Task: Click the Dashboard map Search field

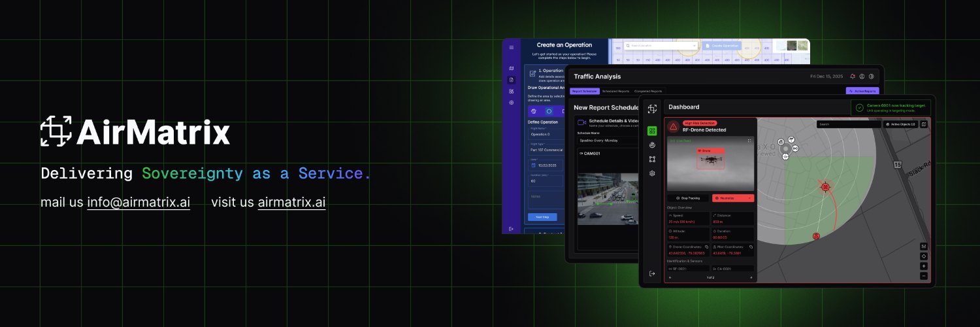Action: (x=848, y=124)
